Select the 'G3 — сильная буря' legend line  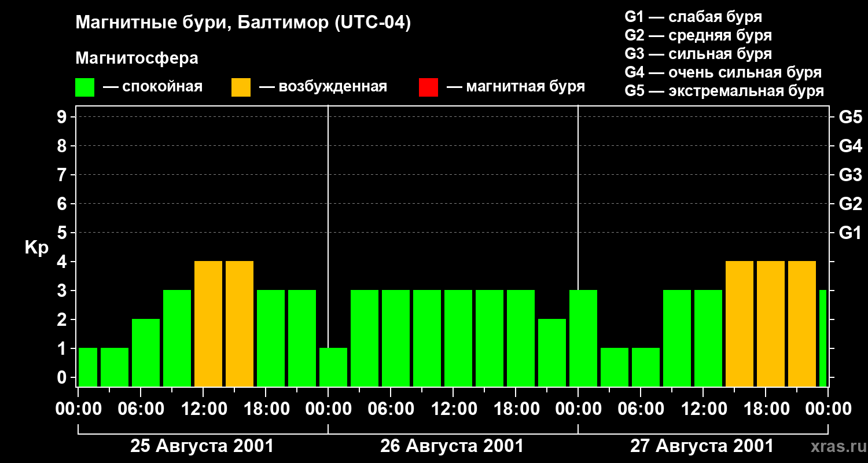(x=698, y=54)
